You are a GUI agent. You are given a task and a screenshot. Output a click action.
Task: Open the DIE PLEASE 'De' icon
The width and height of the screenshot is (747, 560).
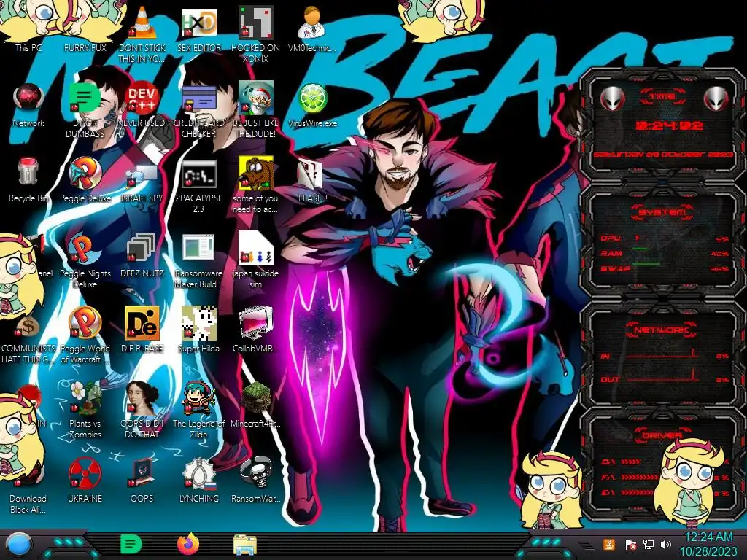142,330
